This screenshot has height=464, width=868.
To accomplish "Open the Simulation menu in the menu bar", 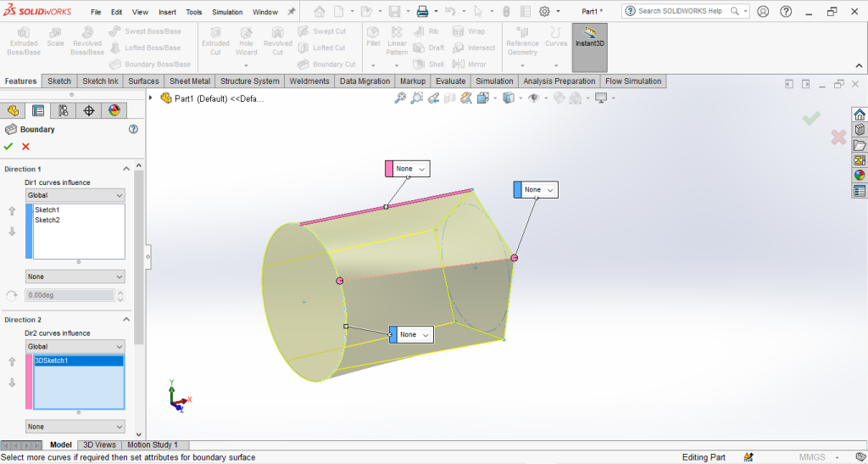I will pos(226,13).
